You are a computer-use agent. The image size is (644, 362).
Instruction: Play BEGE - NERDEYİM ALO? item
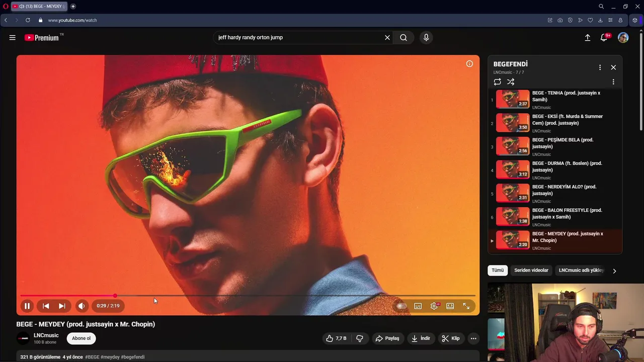[x=555, y=194]
